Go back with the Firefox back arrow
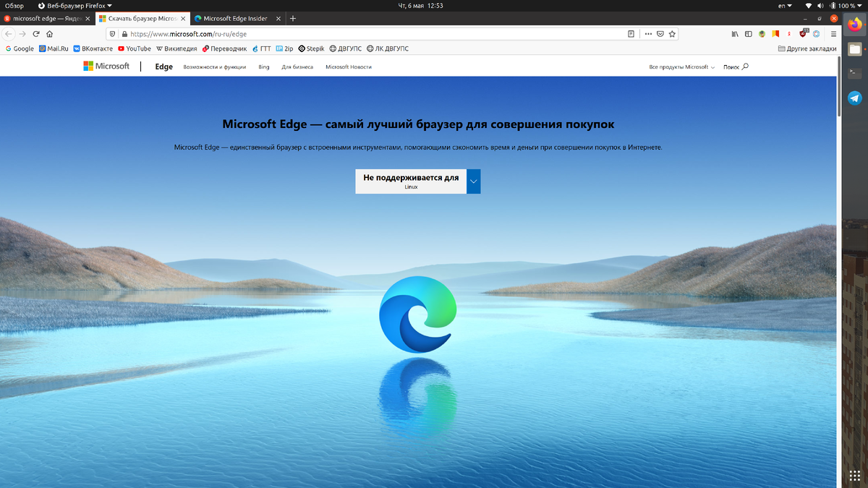Screen dimensions: 868x488 coord(9,33)
